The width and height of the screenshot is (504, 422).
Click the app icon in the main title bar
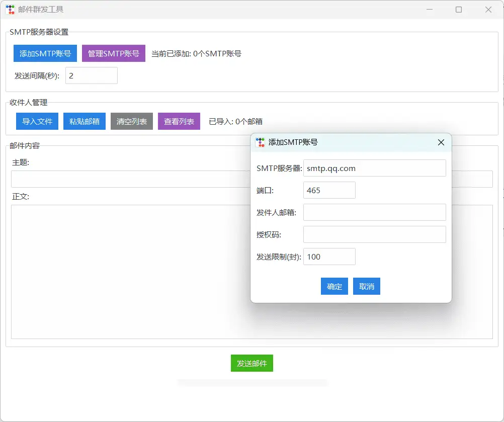click(x=10, y=10)
